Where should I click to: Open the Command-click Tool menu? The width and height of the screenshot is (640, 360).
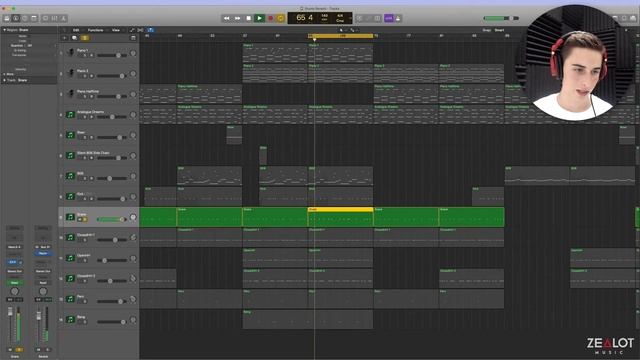point(353,30)
